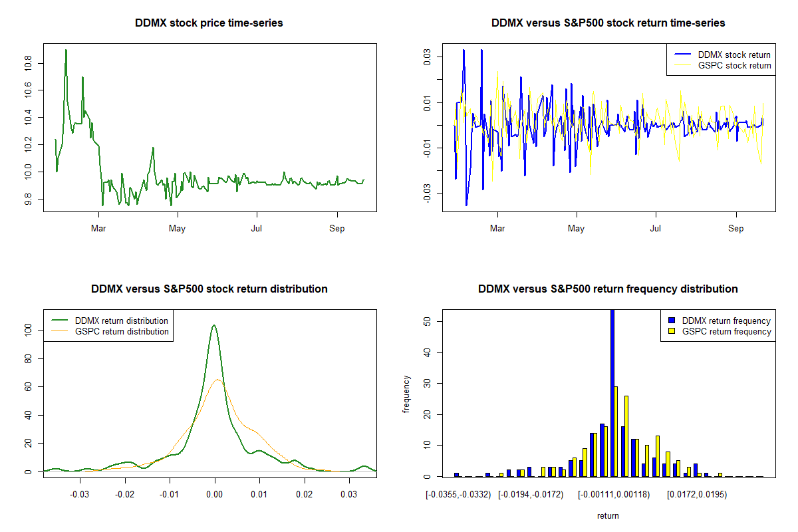The image size is (798, 532).
Task: Click the title 'DDMX versus S&P500 stock return distribution'
Action: [209, 289]
